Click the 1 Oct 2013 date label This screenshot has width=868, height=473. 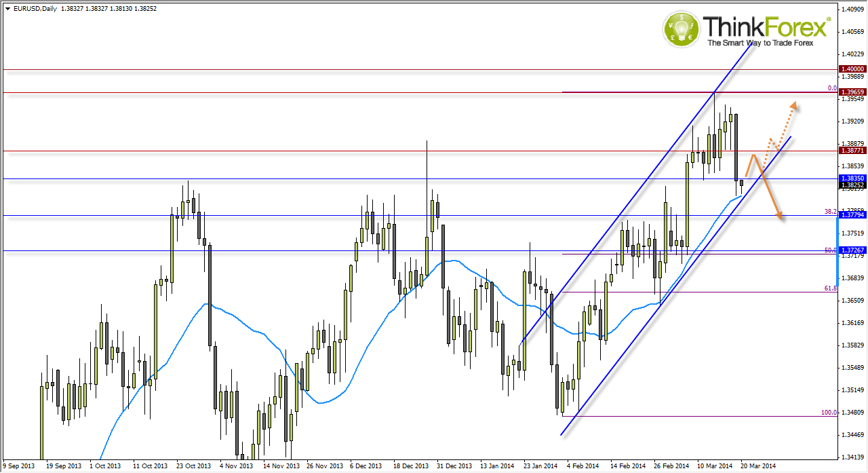point(105,466)
